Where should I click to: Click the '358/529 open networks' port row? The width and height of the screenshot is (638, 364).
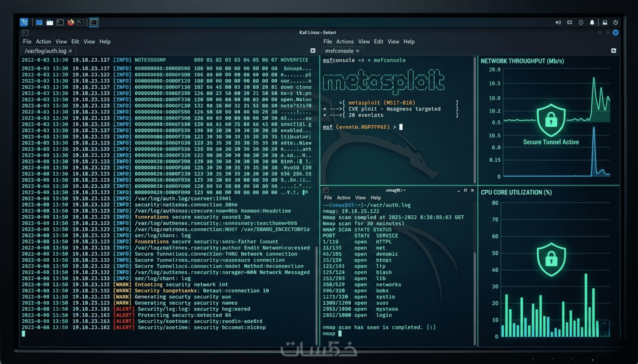(362, 285)
